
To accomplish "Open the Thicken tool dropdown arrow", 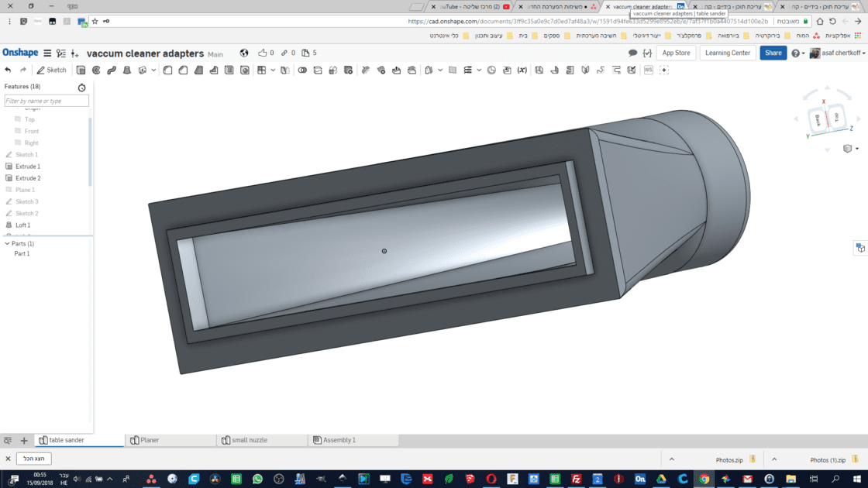I will (x=153, y=70).
